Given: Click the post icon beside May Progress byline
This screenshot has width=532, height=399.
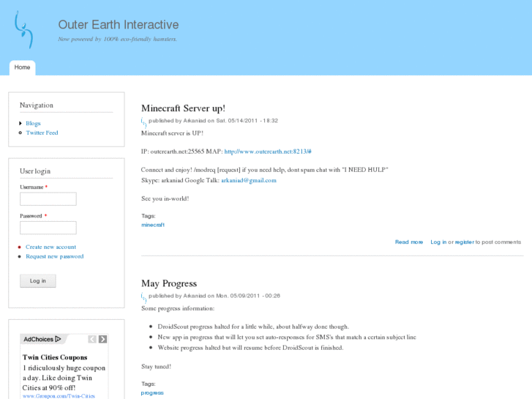Looking at the screenshot, I should click(144, 297).
